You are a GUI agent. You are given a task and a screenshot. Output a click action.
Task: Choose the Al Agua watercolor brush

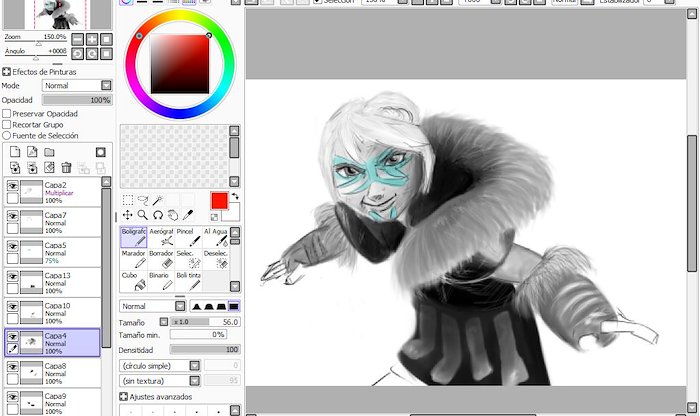[215, 237]
